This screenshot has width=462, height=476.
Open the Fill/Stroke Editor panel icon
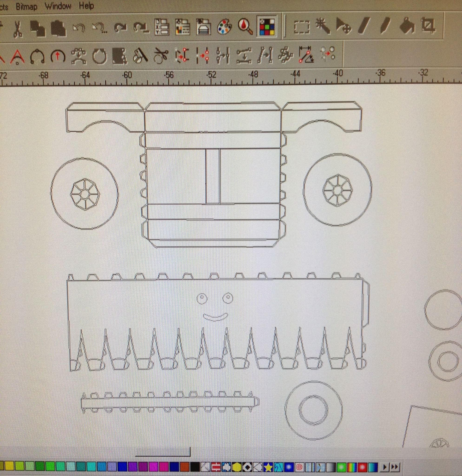tap(203, 27)
